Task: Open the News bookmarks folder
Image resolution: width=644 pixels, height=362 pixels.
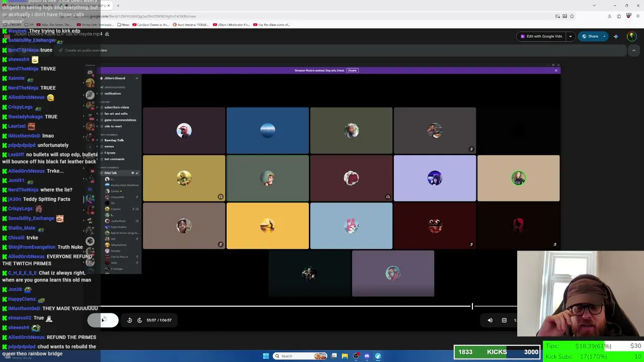Action: point(123,25)
